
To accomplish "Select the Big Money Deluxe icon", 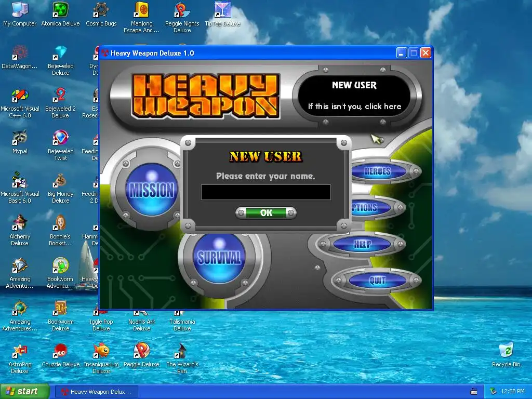I will point(60,188).
